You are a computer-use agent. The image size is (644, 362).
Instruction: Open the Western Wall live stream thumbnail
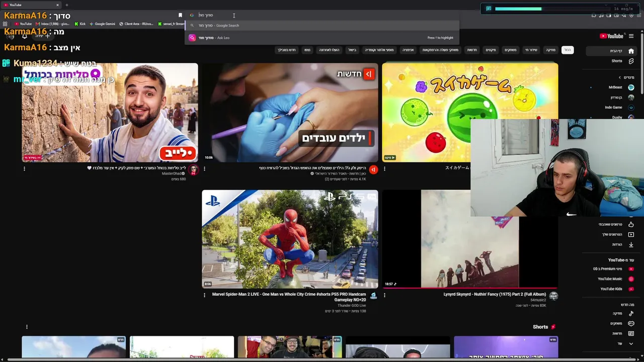point(110,112)
